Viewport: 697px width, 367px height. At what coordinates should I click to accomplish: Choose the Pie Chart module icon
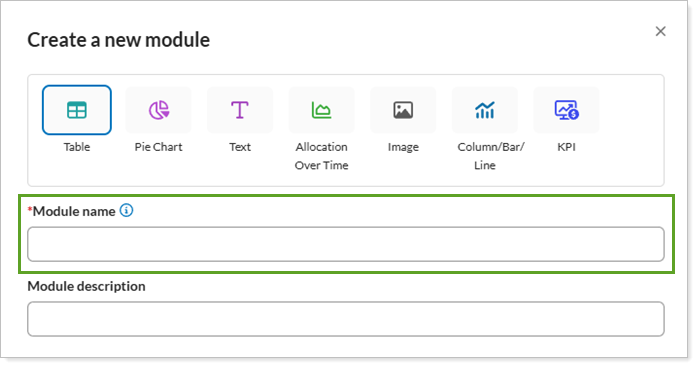158,110
